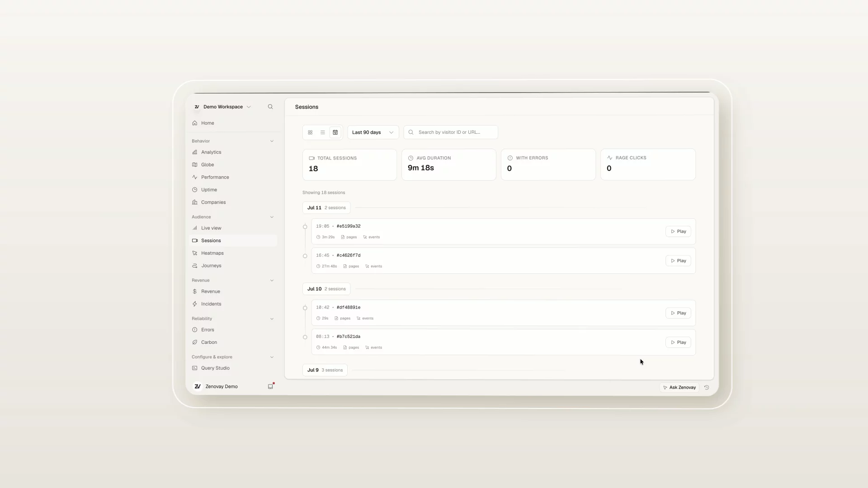Click the Rage Clicks stat card
The width and height of the screenshot is (868, 488).
648,164
